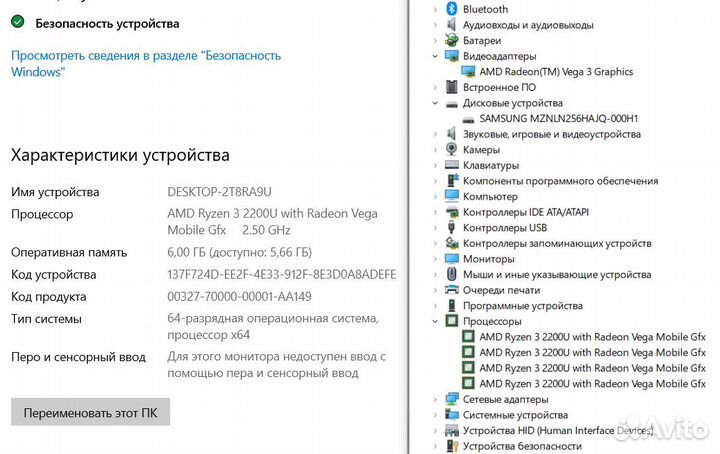Click the Процессоры chip icon

452,321
